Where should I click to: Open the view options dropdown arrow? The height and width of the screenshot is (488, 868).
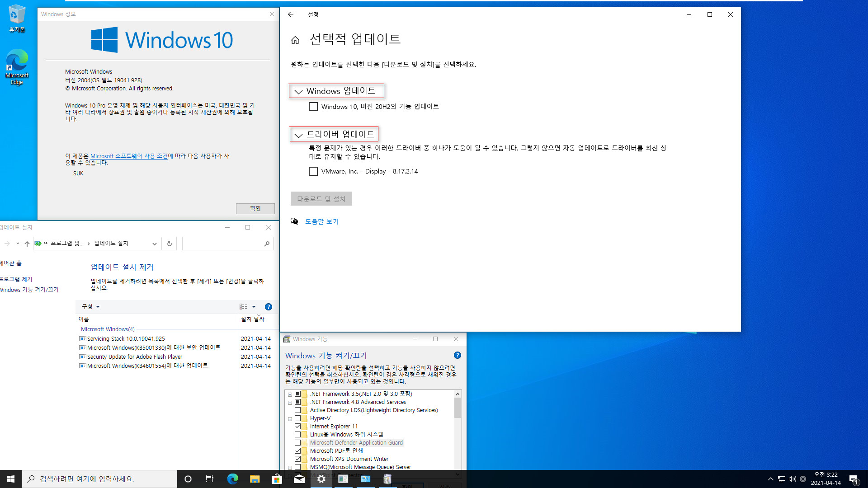(x=254, y=307)
